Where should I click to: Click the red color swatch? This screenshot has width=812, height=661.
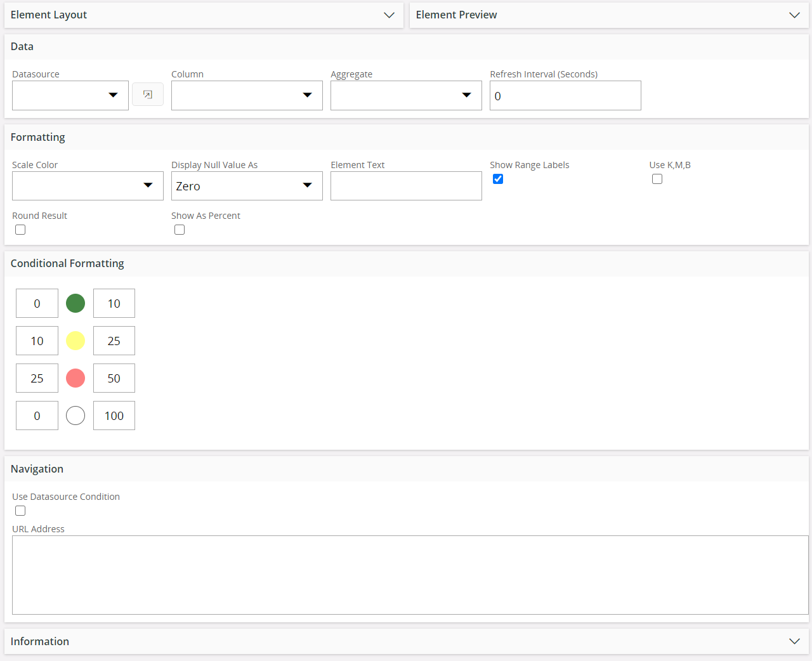(75, 378)
